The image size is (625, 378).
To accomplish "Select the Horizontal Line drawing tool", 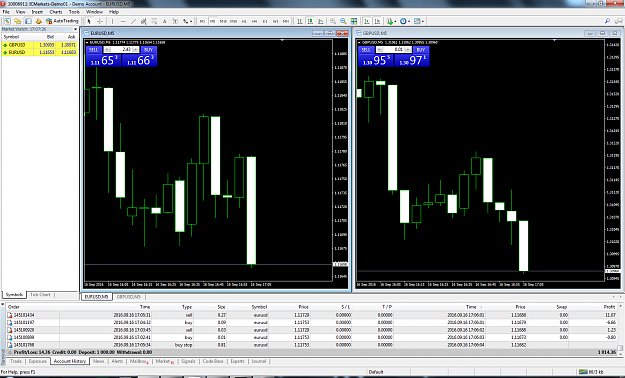I will point(123,21).
